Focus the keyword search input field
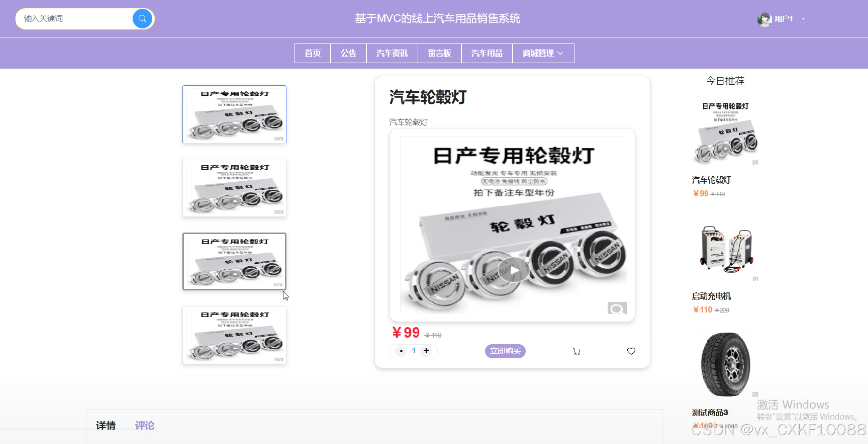 tap(75, 18)
